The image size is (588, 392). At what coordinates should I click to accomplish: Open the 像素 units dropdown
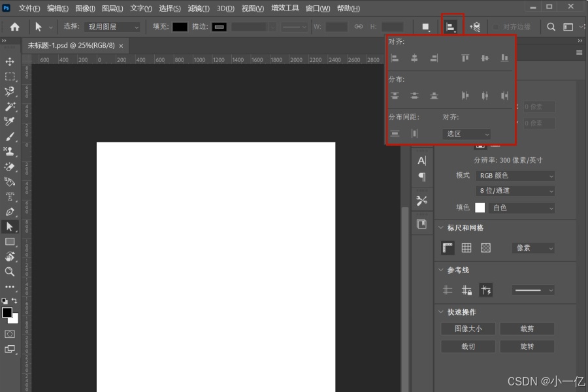tap(533, 248)
